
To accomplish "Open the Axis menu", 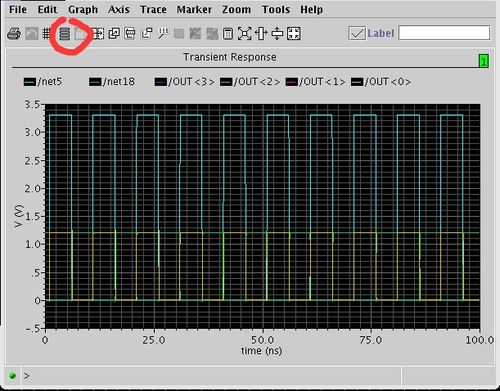I will tap(119, 9).
